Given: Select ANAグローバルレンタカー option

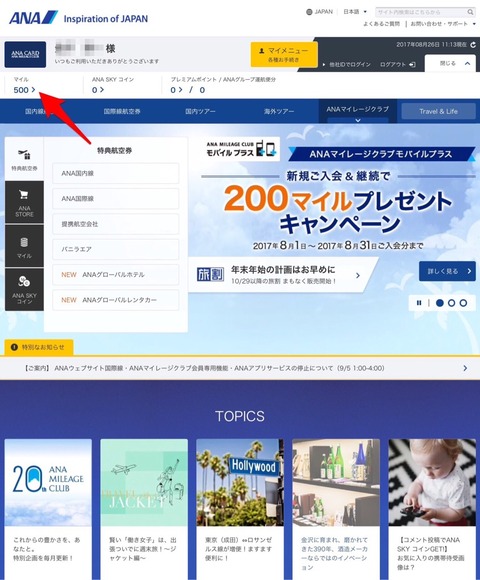Looking at the screenshot, I should click(116, 300).
